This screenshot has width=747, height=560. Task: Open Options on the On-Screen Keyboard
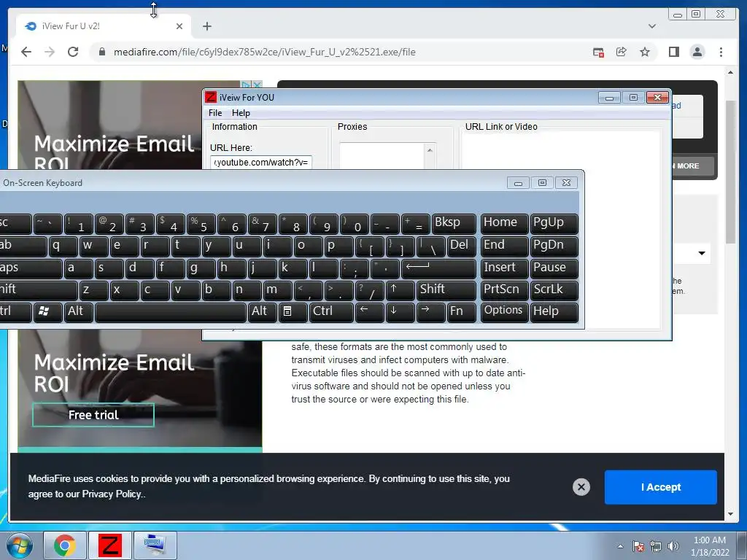[505, 312]
